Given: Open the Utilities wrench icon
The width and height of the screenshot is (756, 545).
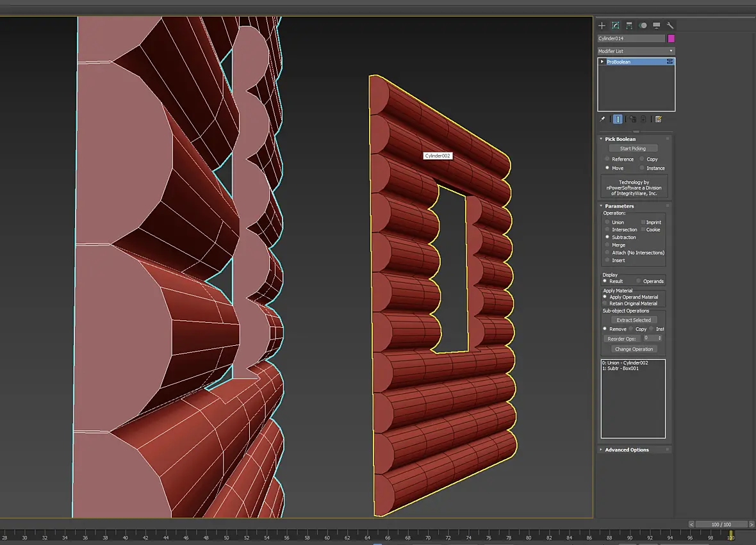Looking at the screenshot, I should tap(670, 26).
